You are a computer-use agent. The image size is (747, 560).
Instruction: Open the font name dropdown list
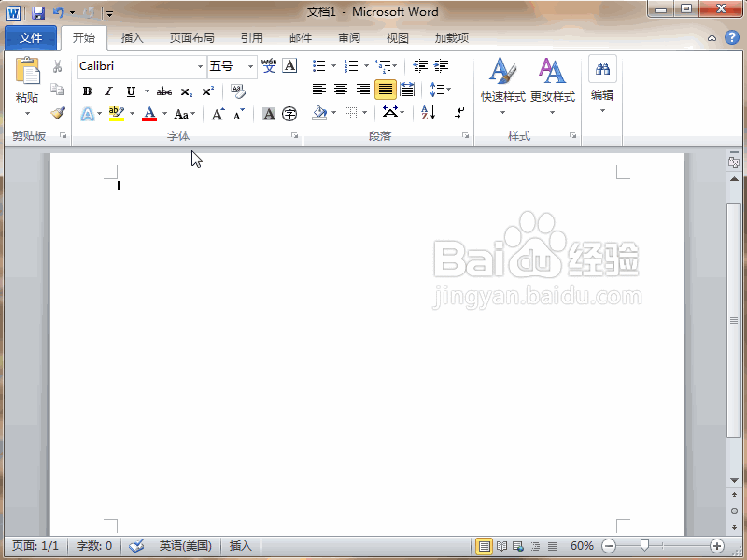click(x=200, y=66)
